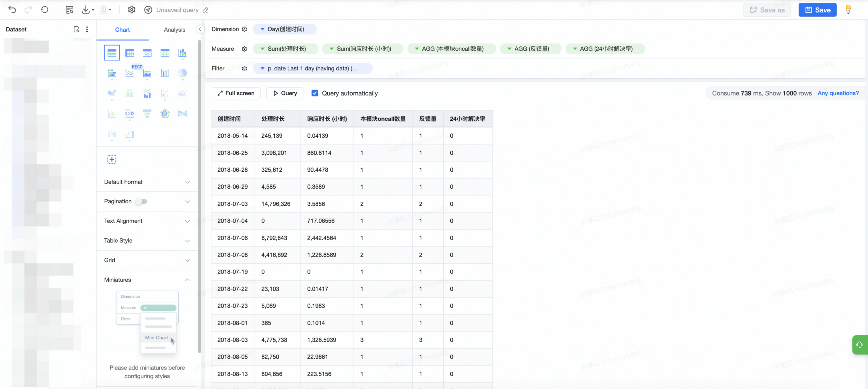Select the KPI number card chart type
This screenshot has height=389, width=868.
[x=130, y=114]
